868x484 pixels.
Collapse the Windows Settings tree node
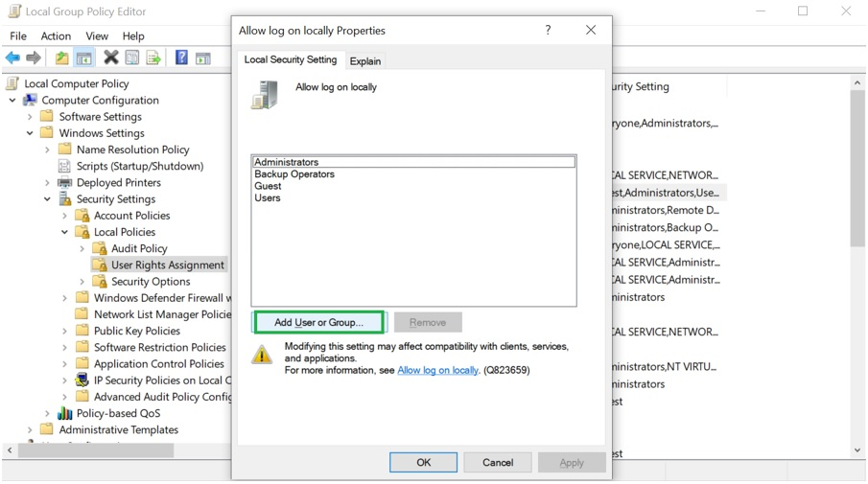(x=31, y=133)
